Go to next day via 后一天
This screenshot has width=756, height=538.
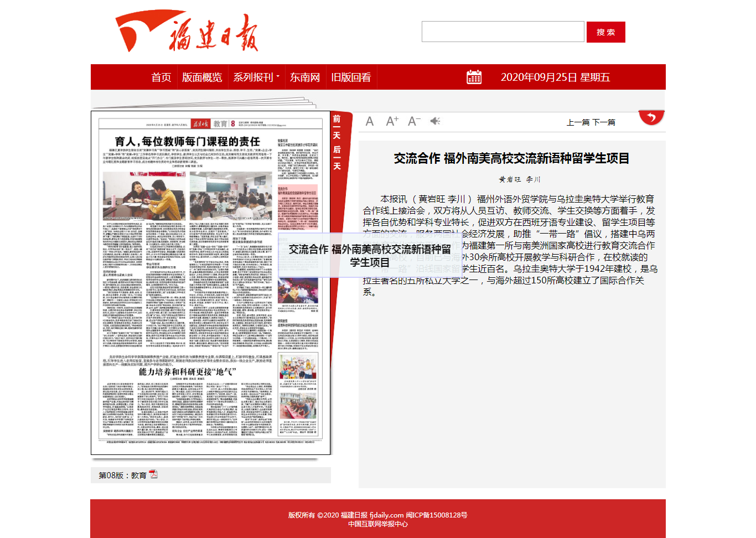pyautogui.click(x=336, y=158)
